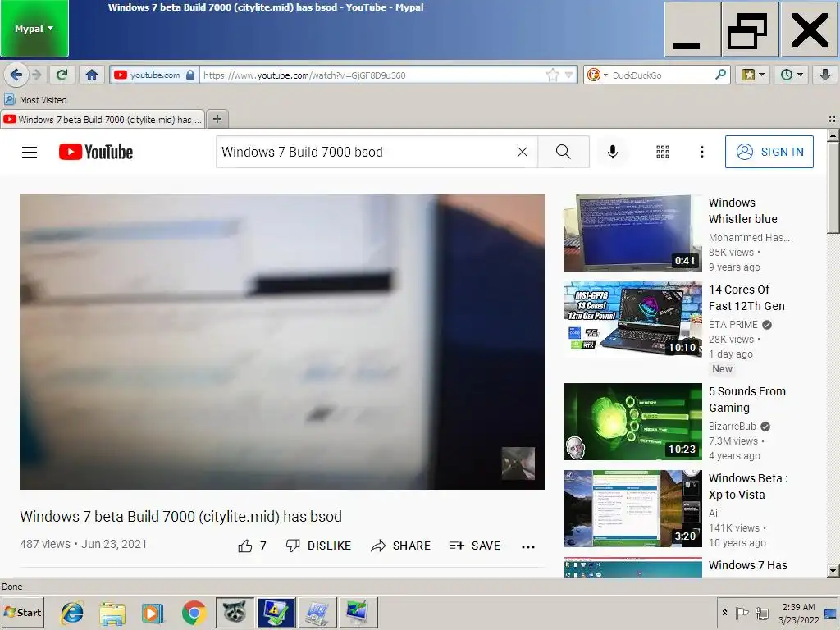Screen dimensions: 840x630
Task: Click the page scrollbar up arrow
Action: (833, 135)
